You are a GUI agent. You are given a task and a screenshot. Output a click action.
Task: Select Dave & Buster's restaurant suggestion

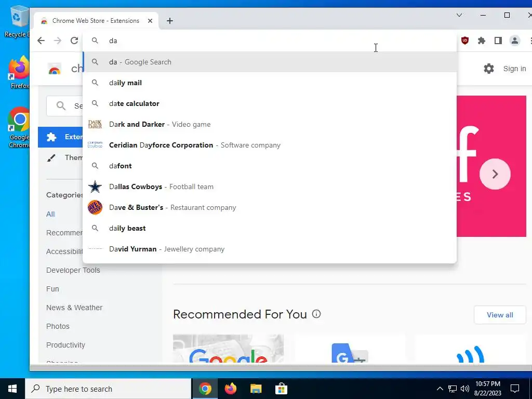click(x=270, y=207)
